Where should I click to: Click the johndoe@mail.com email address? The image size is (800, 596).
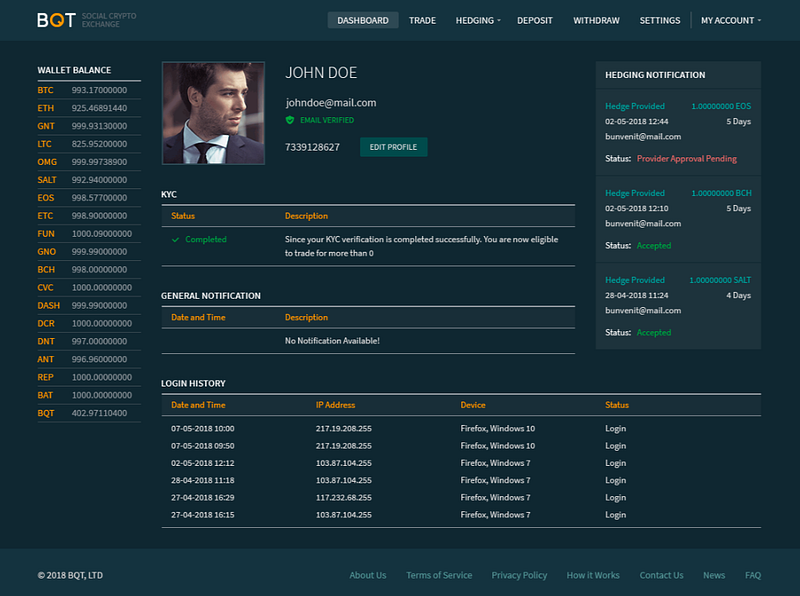(331, 103)
